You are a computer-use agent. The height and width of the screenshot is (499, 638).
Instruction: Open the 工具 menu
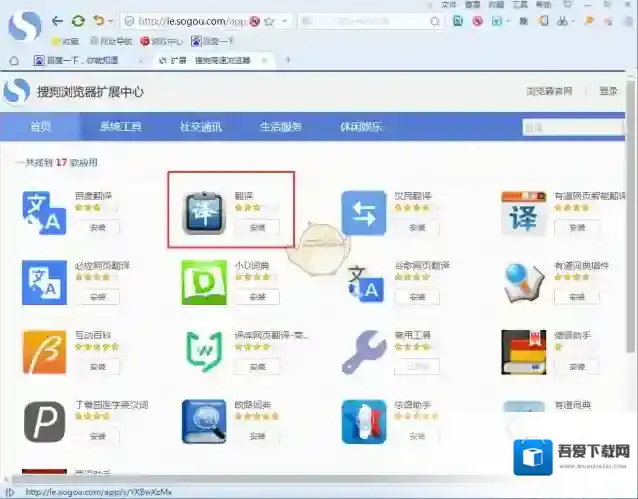(x=520, y=4)
